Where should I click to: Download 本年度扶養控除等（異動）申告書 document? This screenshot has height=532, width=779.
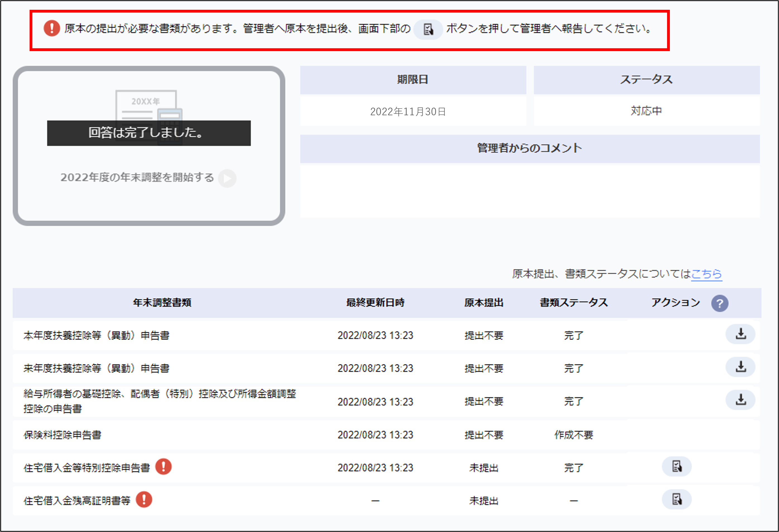(x=740, y=334)
